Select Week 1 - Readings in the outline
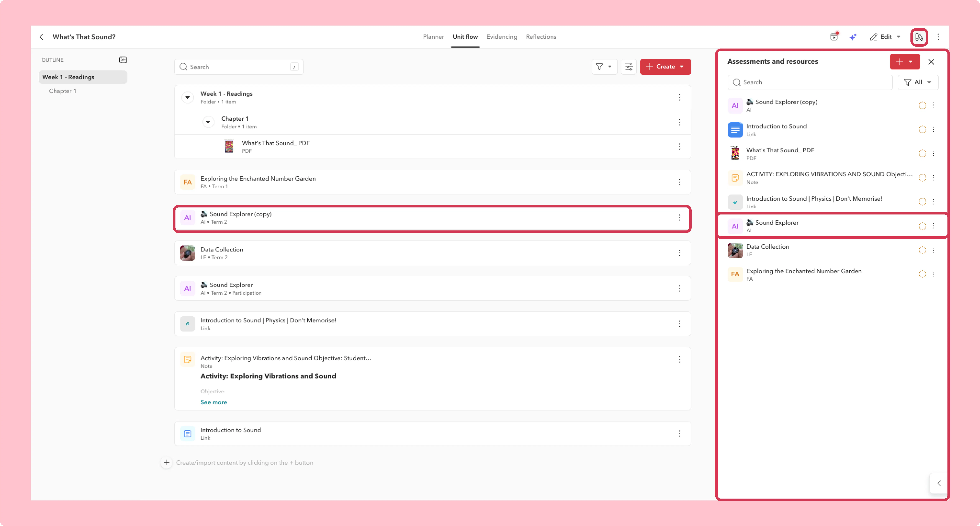Viewport: 980px width, 526px height. (83, 77)
